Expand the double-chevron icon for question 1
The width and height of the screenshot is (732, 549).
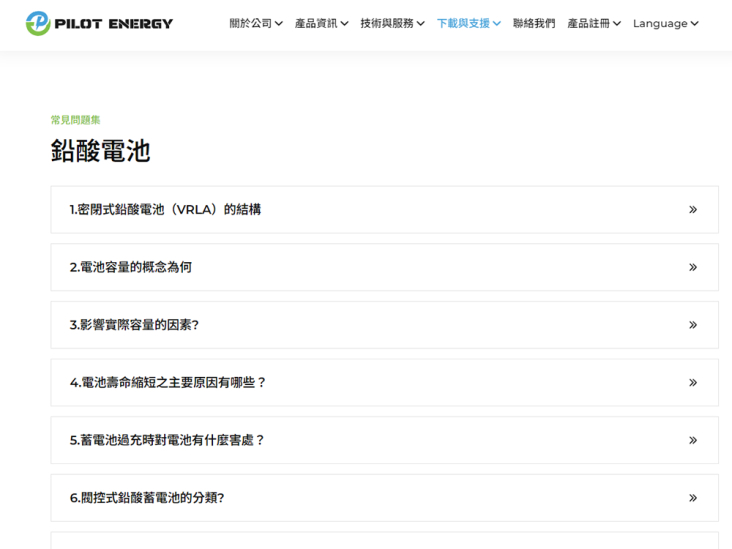[x=692, y=210]
